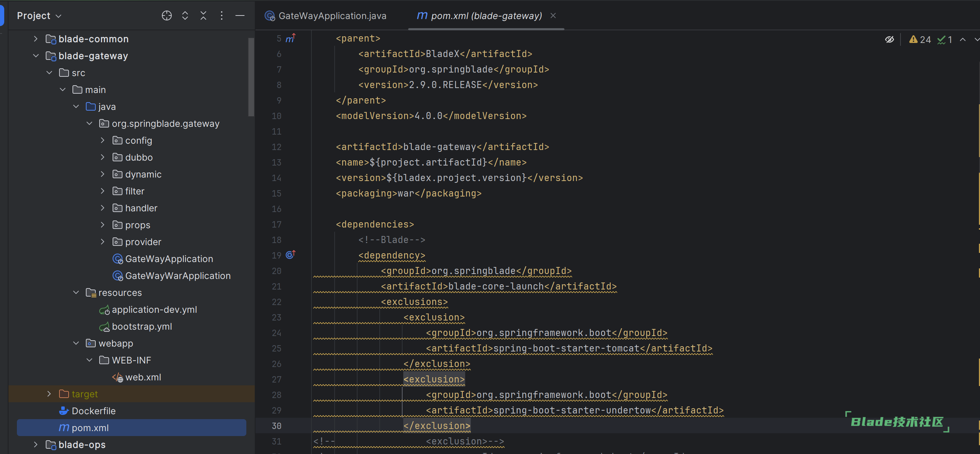
Task: Click the Project panel vertical scrollbar
Action: 251,76
